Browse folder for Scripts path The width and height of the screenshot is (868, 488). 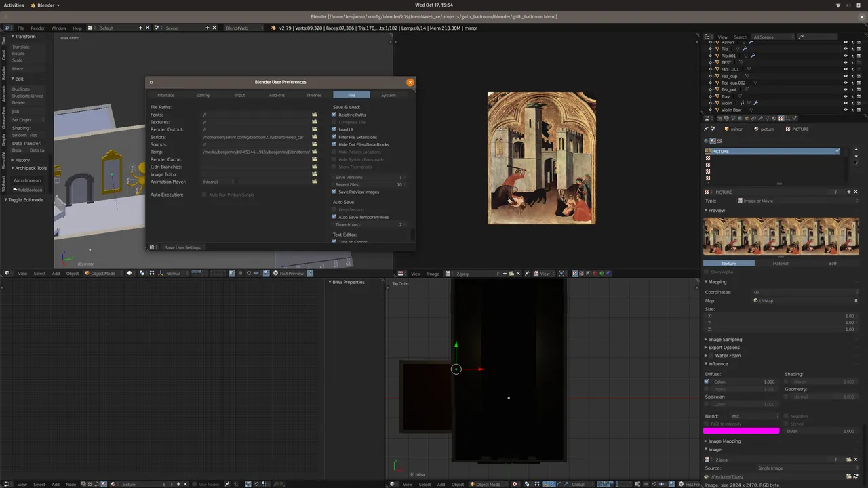coord(315,137)
